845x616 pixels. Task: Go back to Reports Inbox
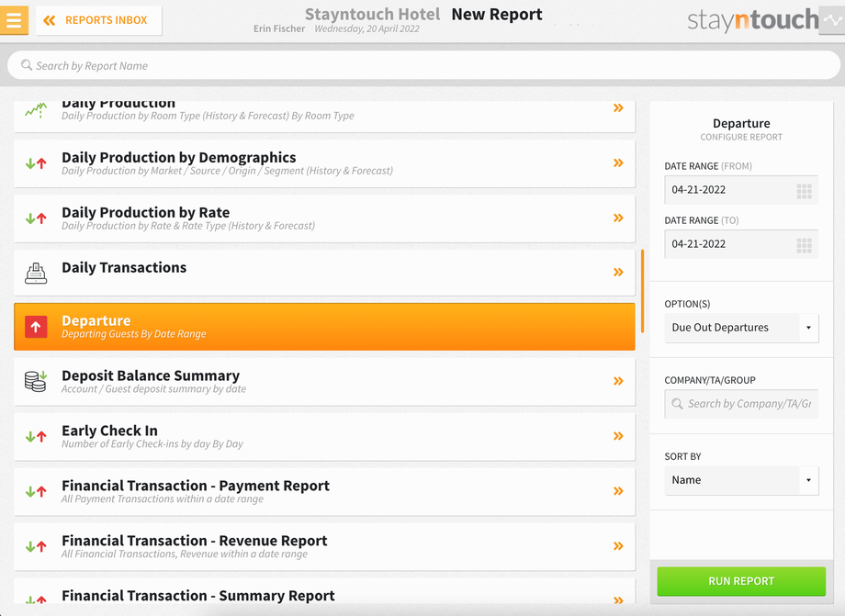click(98, 20)
